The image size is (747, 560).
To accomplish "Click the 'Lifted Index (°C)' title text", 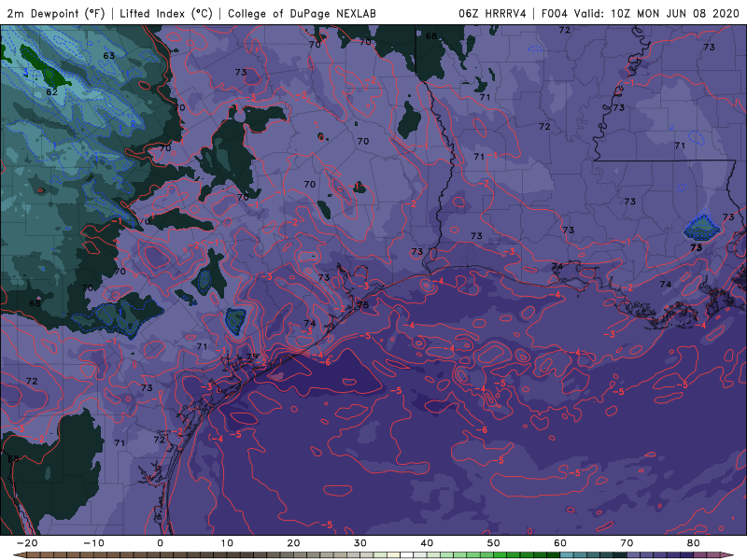I will coord(166,14).
